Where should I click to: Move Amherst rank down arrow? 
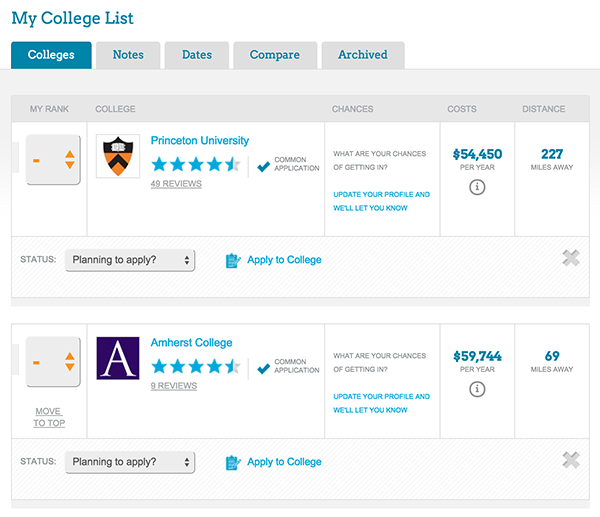click(69, 368)
